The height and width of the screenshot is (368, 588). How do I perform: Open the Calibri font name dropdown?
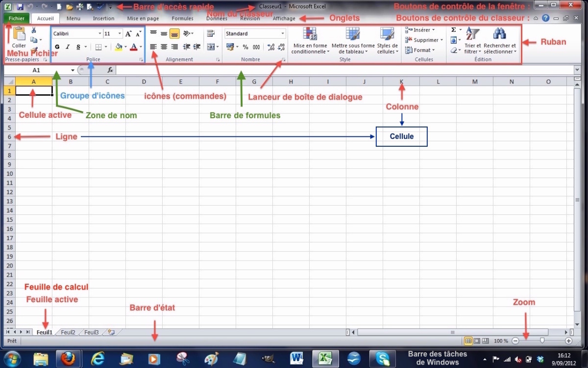(x=100, y=34)
